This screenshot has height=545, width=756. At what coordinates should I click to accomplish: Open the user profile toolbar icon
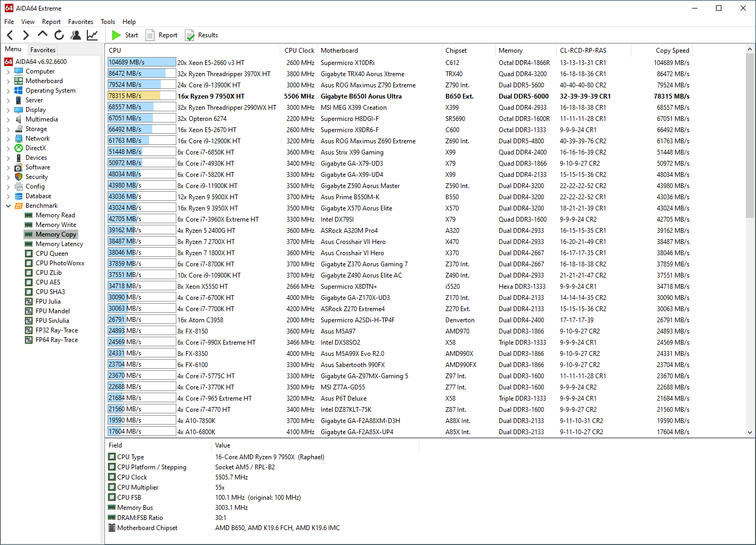(x=76, y=35)
